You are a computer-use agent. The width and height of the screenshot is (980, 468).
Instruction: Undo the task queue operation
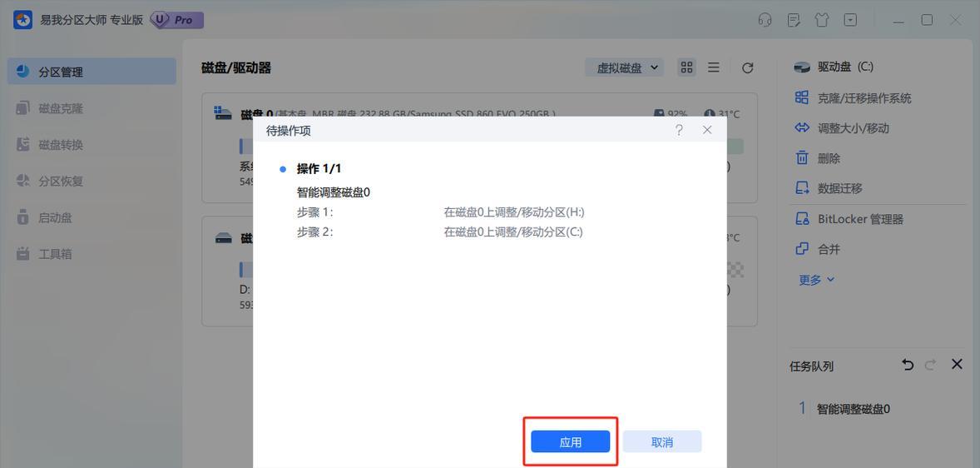pyautogui.click(x=908, y=365)
